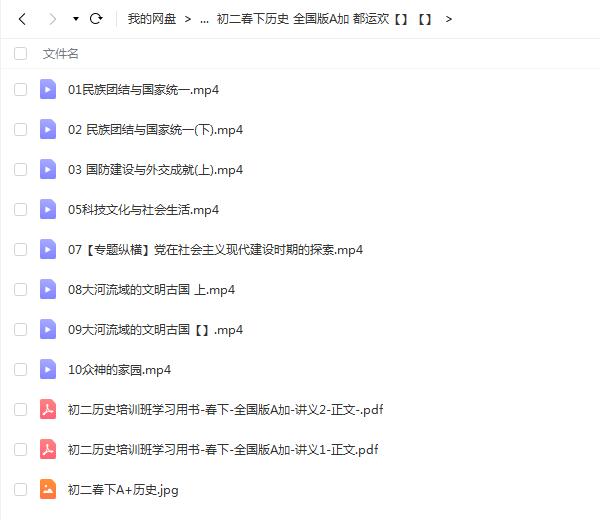Viewport: 600px width, 520px height.
Task: Click video icon of 10众神的家园.mp4
Action: pyautogui.click(x=48, y=369)
